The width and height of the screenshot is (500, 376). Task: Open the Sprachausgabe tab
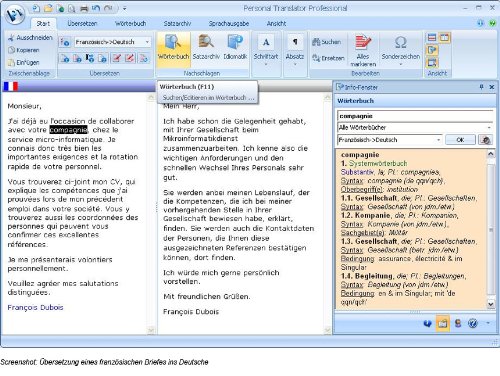pos(229,23)
